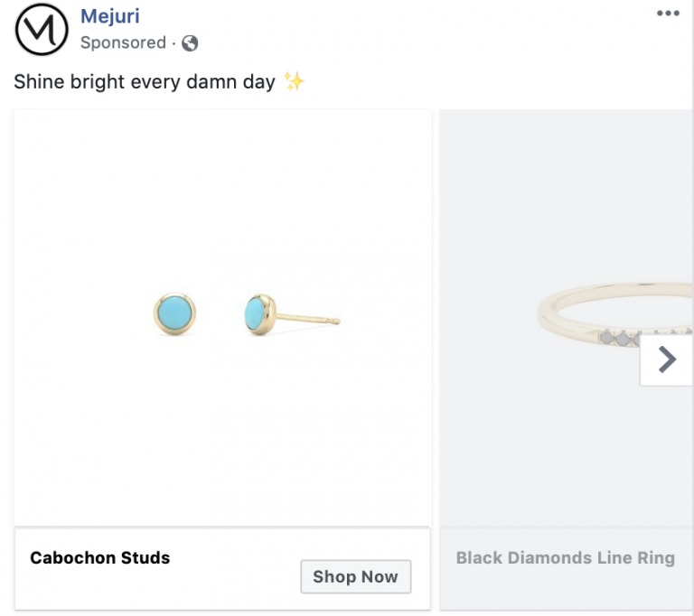This screenshot has width=694, height=616.
Task: Open the Cabochon Studs product title
Action: point(99,557)
